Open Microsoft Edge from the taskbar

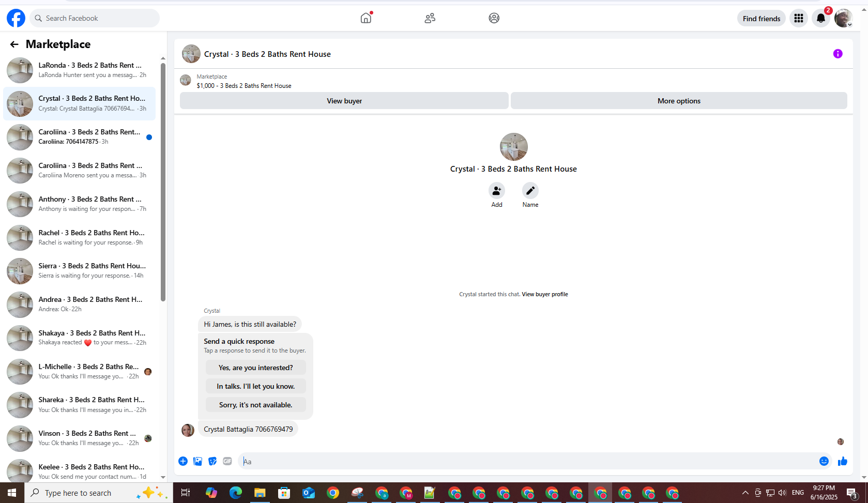[236, 493]
